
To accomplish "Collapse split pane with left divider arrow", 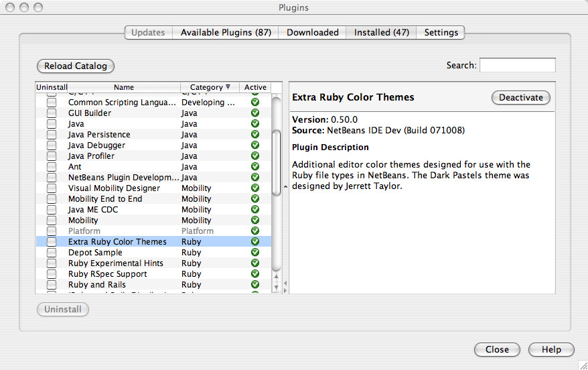I will [285, 284].
